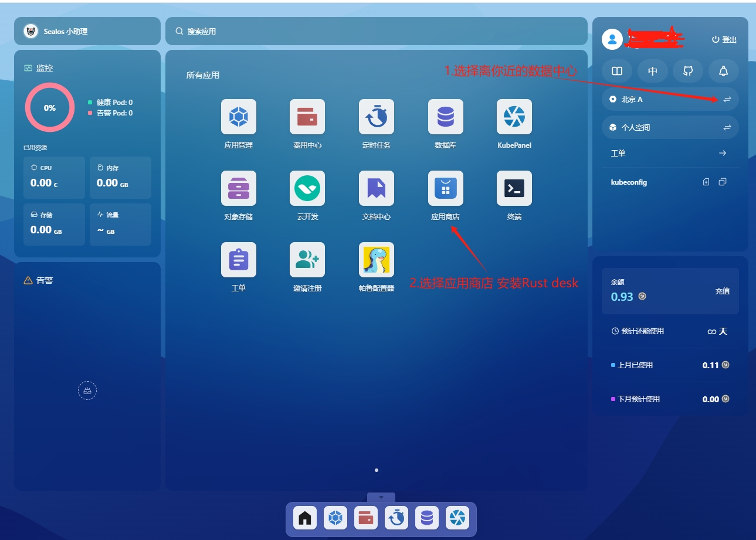Open the 应用商店 app icon

pos(446,188)
